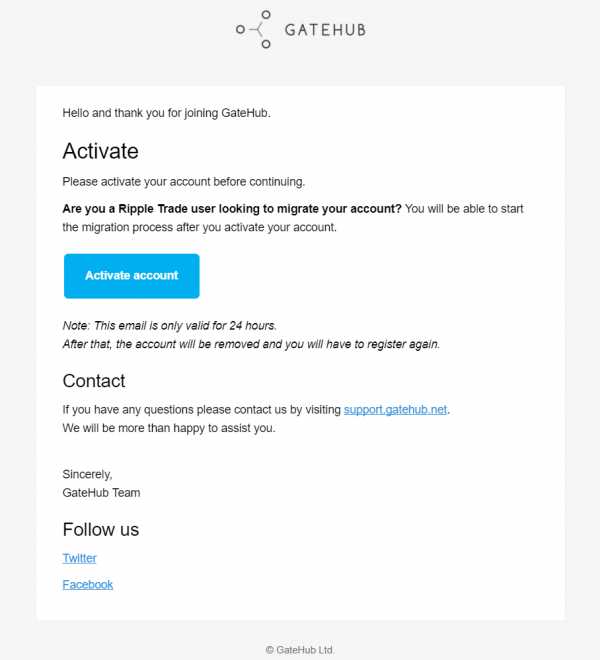The height and width of the screenshot is (660, 600).
Task: Click the 'GateHub Team' signature
Action: (x=101, y=492)
